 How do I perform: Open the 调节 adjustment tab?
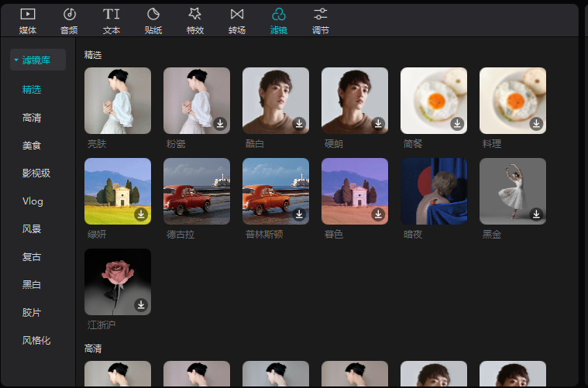(x=321, y=22)
